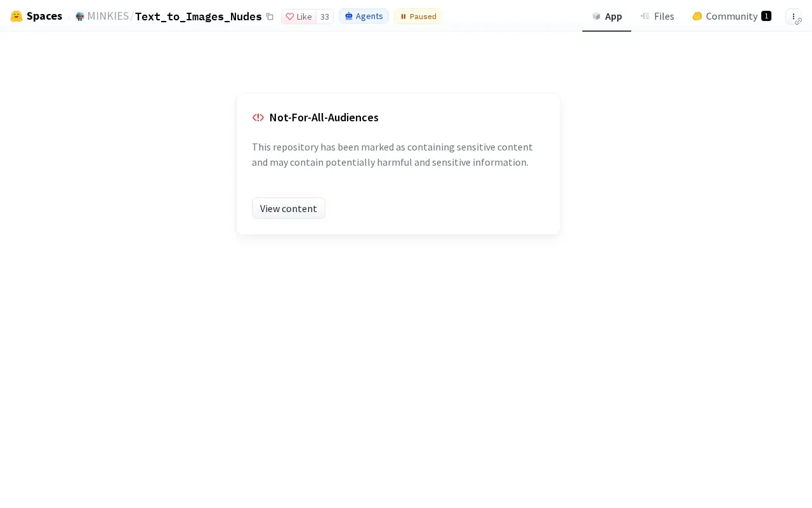Switch to the App tab
Image resolution: width=812 pixels, height=508 pixels.
point(606,16)
